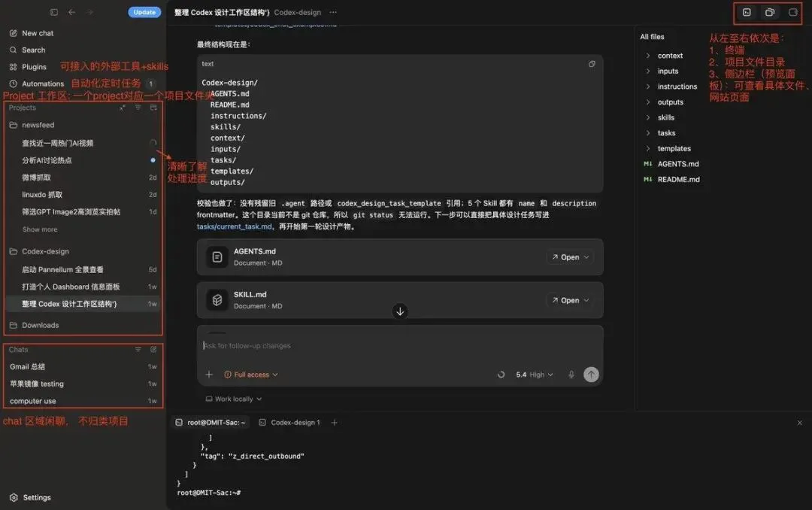Open the Work locally dropdown
The width and height of the screenshot is (812, 510).
(234, 399)
